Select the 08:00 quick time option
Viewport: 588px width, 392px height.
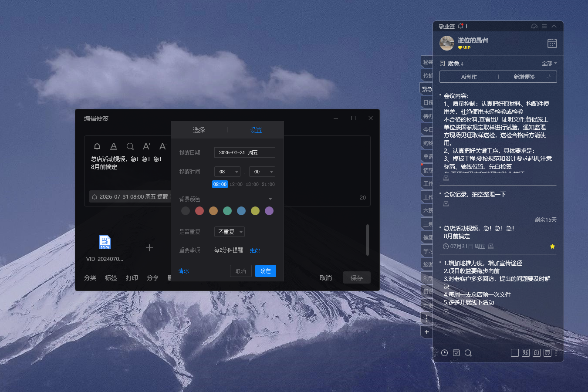click(220, 184)
